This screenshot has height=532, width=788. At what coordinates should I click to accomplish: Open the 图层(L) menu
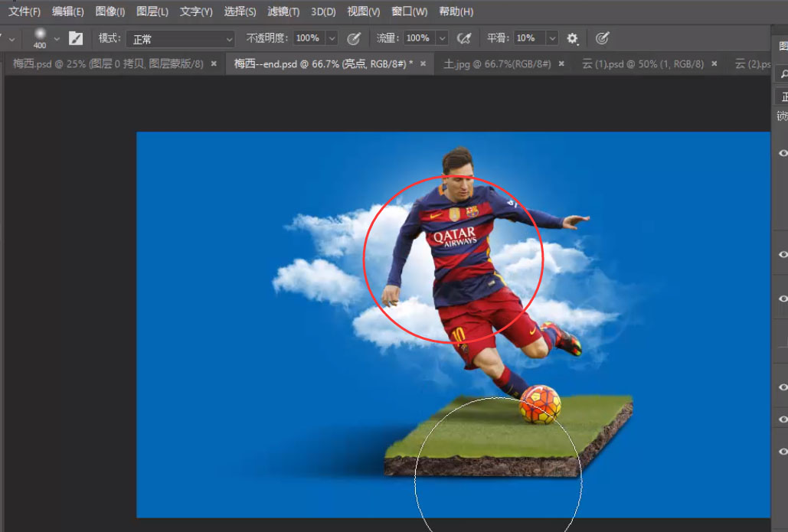tap(152, 11)
